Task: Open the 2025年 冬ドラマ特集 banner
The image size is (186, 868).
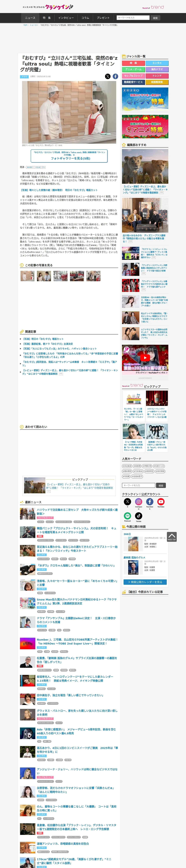Action: tap(145, 99)
